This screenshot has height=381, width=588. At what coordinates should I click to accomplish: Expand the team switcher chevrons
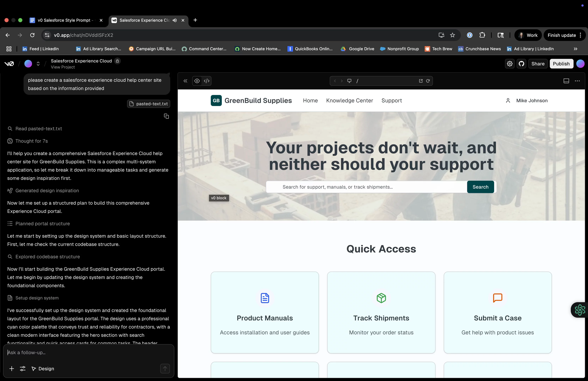[38, 64]
